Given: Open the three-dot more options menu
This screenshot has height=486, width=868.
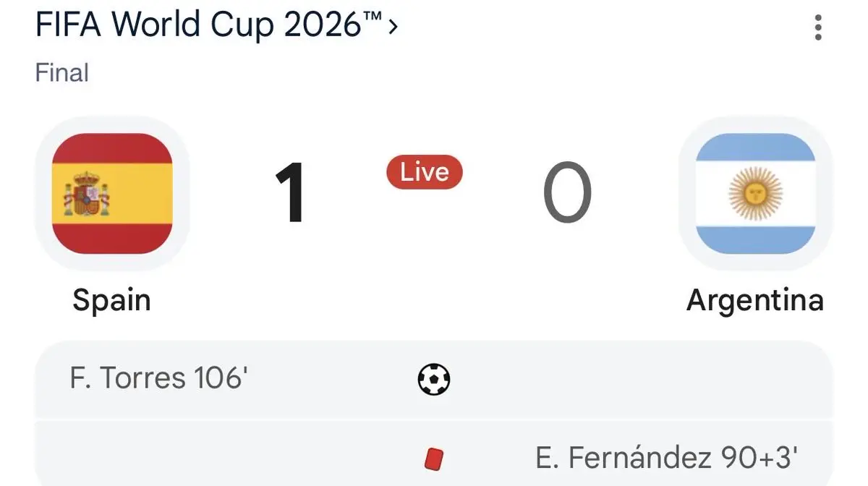Looking at the screenshot, I should pos(818,27).
